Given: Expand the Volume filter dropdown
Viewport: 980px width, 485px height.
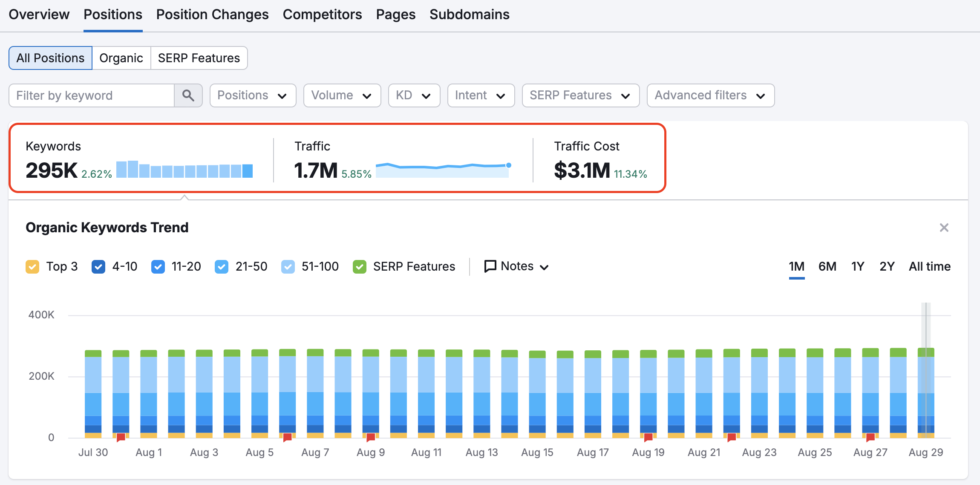Looking at the screenshot, I should click(342, 95).
